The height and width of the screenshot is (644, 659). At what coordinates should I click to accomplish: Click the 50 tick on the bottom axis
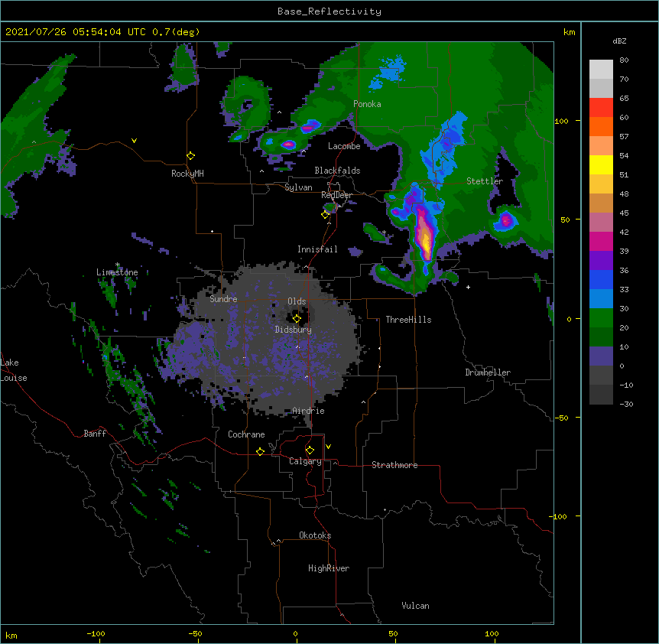tap(394, 633)
